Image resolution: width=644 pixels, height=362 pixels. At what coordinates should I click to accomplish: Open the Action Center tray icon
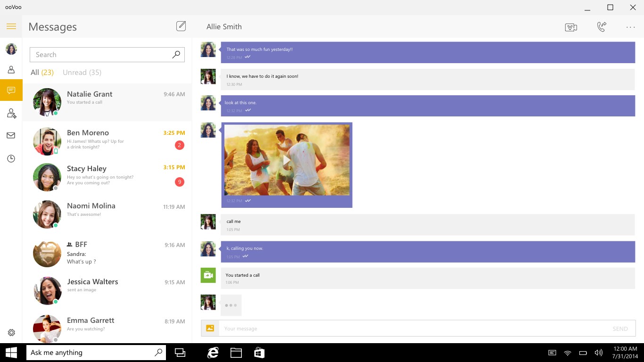[552, 353]
